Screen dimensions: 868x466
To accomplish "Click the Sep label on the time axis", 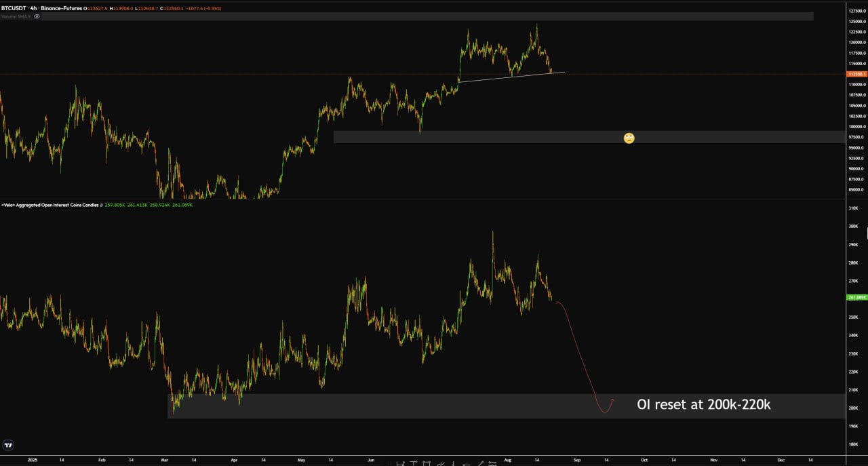I will (x=576, y=459).
